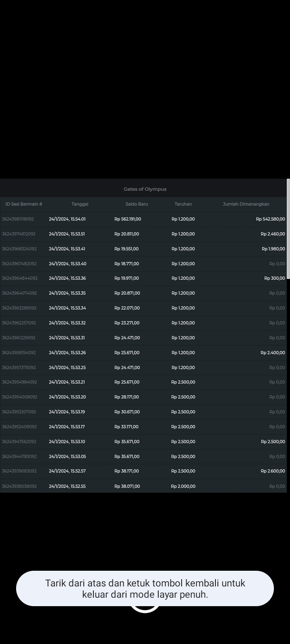
Task: Click the vertical scrollbar of history table
Action: point(288,229)
